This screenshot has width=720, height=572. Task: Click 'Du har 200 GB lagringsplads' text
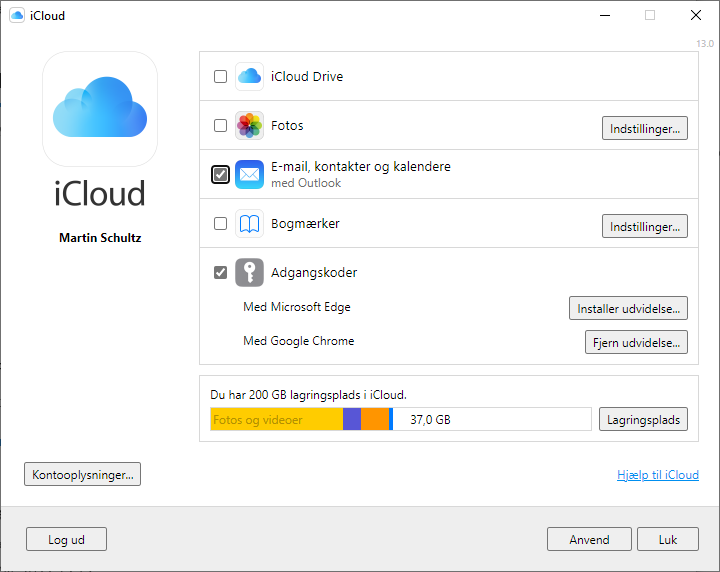click(309, 395)
